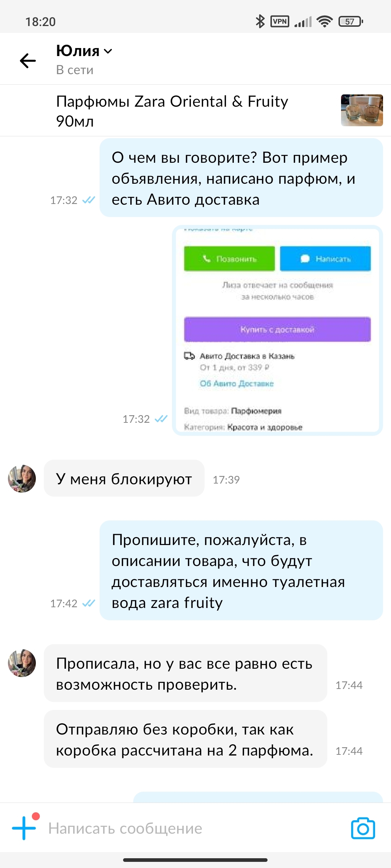Expand the dropdown chevron next to Юлия
The height and width of the screenshot is (868, 391).
coord(108,51)
